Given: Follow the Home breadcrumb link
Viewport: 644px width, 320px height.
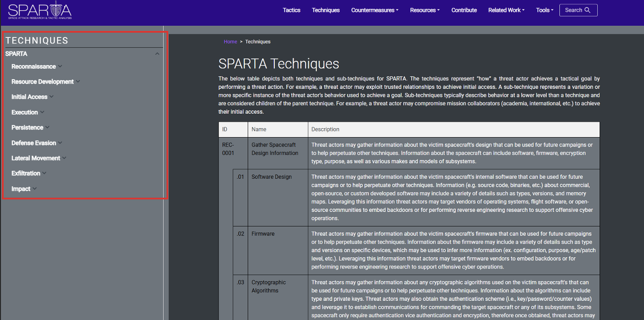Looking at the screenshot, I should (x=230, y=42).
